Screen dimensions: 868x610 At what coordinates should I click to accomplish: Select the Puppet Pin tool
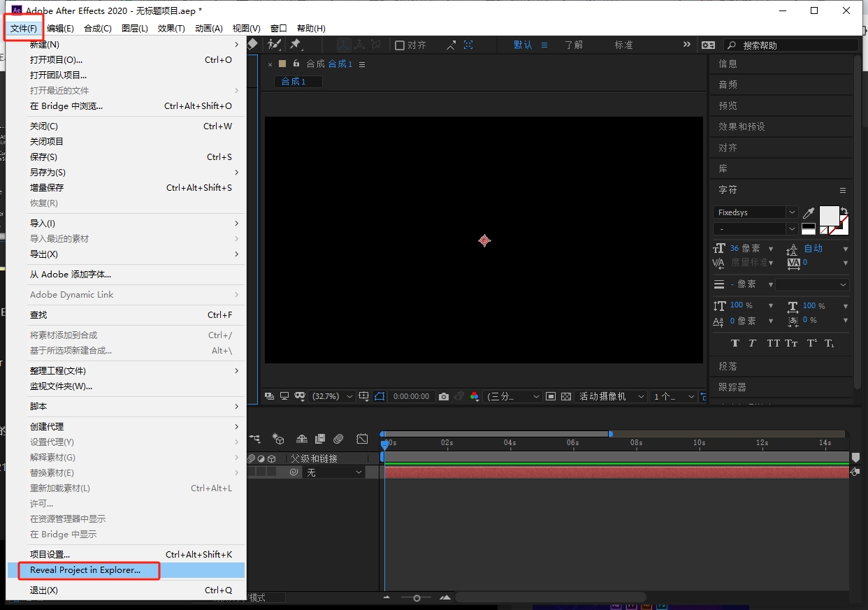pyautogui.click(x=295, y=44)
